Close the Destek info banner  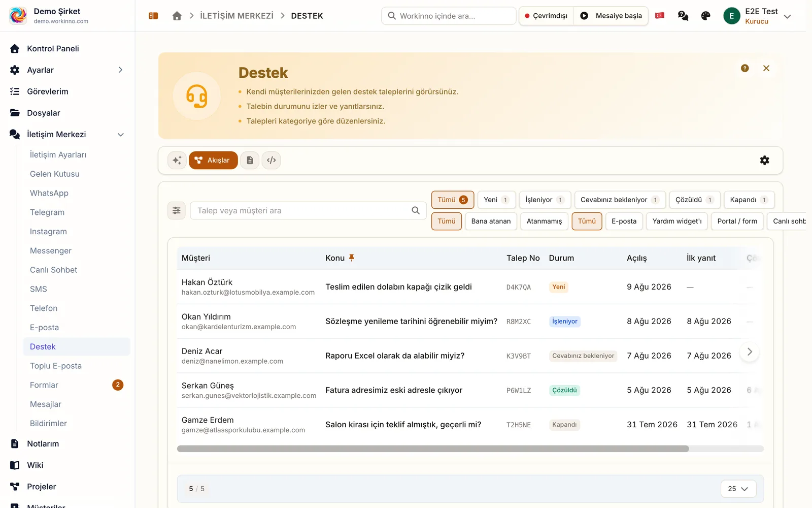766,68
